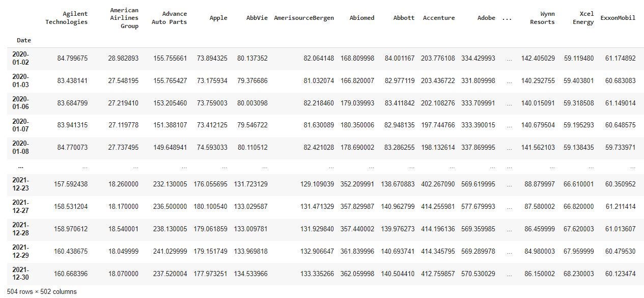Click the American Airlines Group column header

pyautogui.click(x=124, y=18)
